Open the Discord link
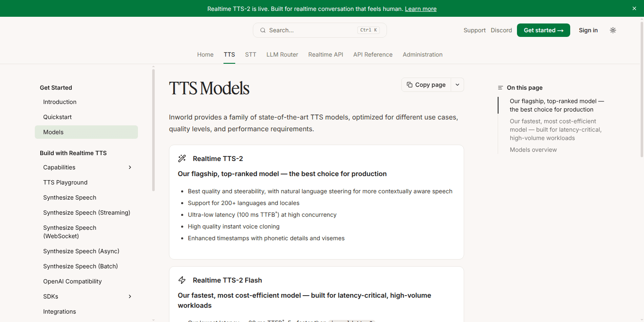The height and width of the screenshot is (322, 644). pos(501,30)
